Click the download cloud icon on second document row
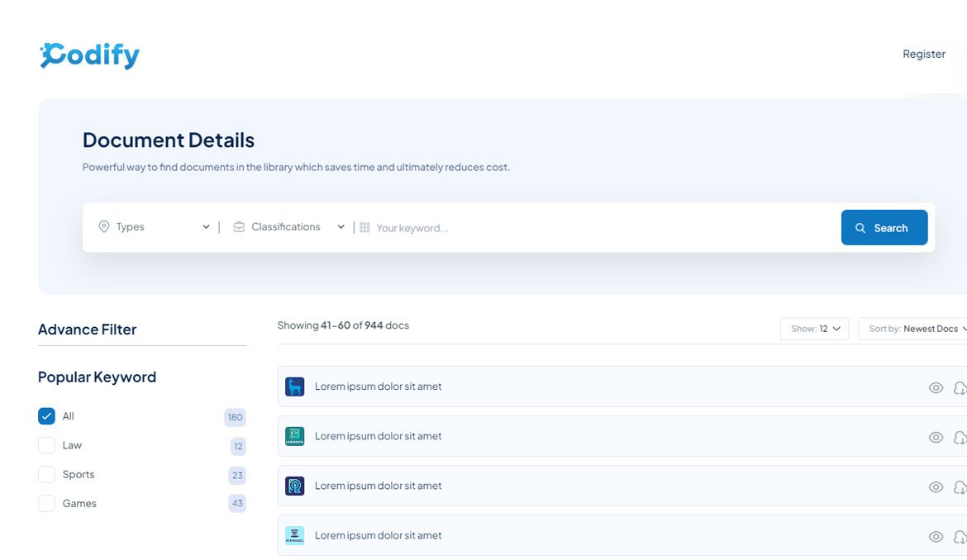Viewport: 967px width, 560px height. point(960,438)
